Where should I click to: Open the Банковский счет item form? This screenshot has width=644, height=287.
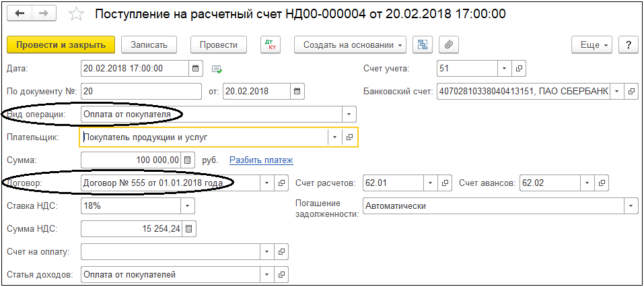(631, 91)
